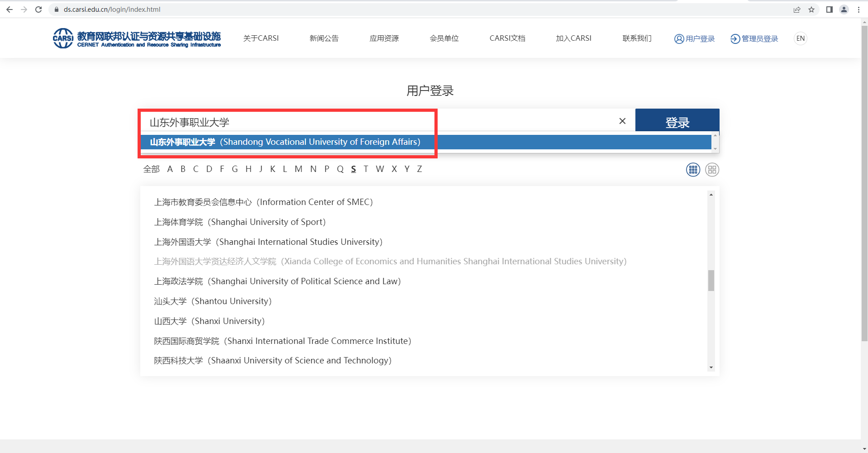Reload the current page
Viewport: 868px width, 453px height.
point(38,10)
